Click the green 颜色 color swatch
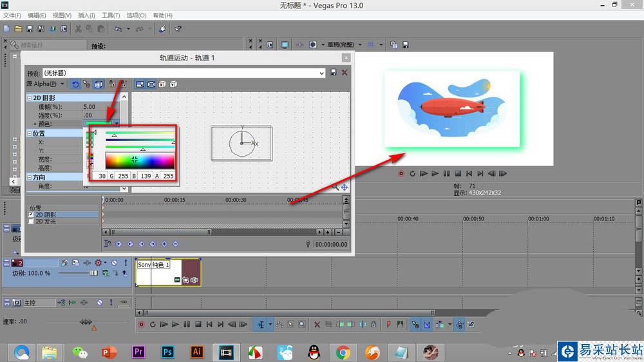 point(99,123)
